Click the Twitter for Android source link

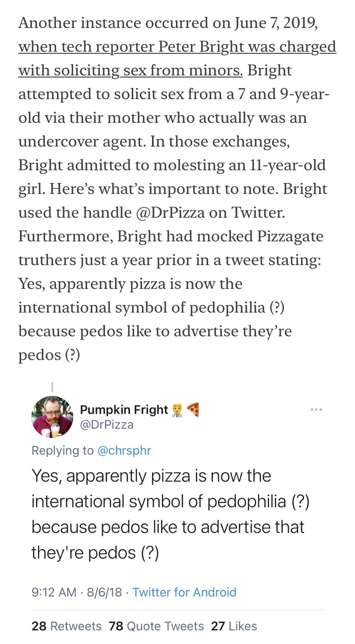[x=184, y=592]
